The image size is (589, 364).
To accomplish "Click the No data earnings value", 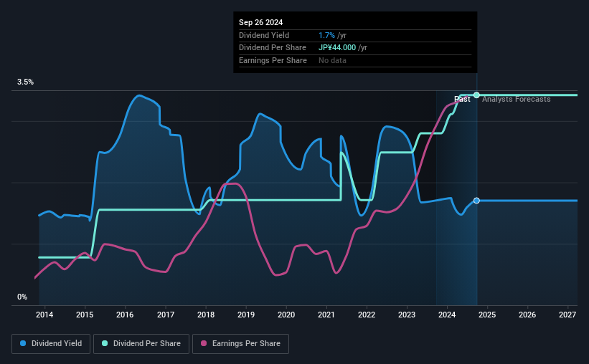I will click(332, 60).
